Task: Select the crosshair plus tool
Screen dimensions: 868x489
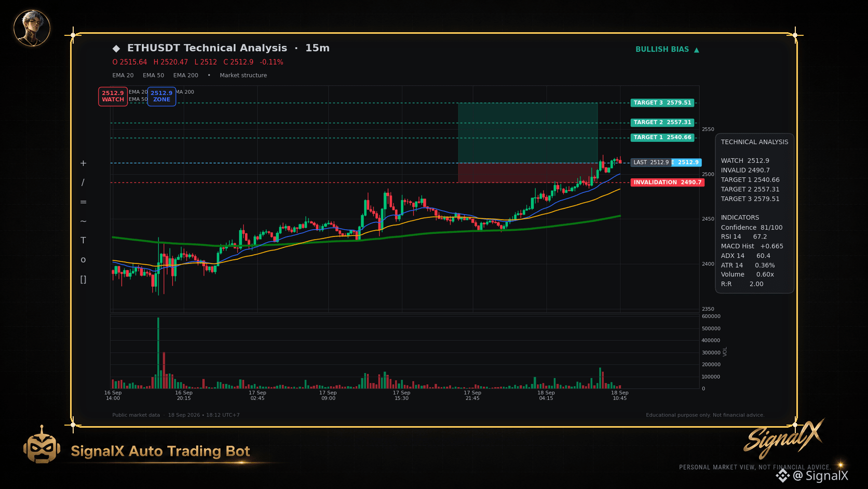Action: [83, 163]
